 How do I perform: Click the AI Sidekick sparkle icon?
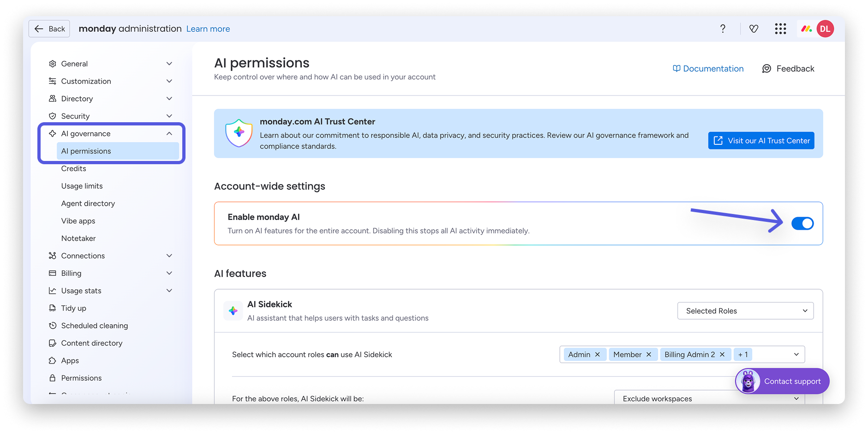click(x=233, y=311)
